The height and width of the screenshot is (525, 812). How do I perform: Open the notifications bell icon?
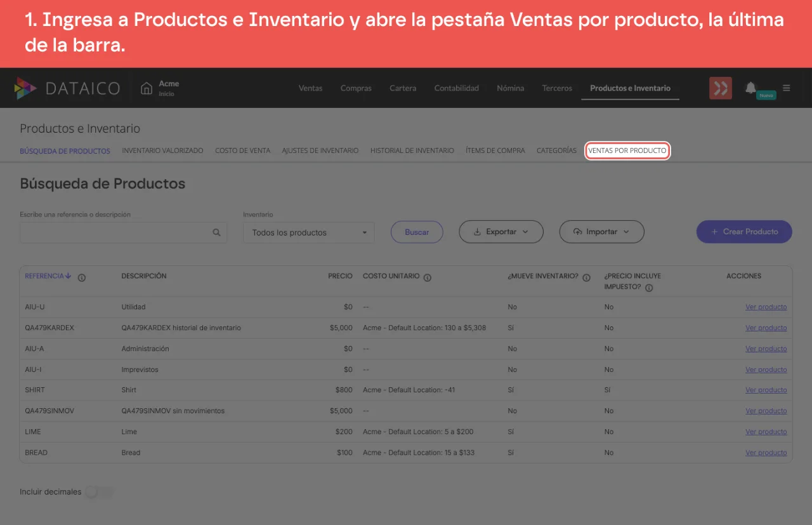[x=750, y=88]
